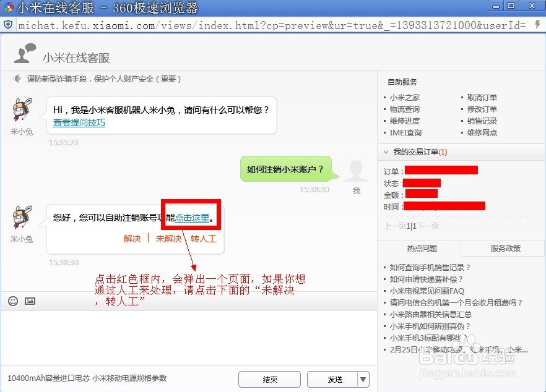
Task: Click the speaker announcement icon
Action: pos(17,79)
